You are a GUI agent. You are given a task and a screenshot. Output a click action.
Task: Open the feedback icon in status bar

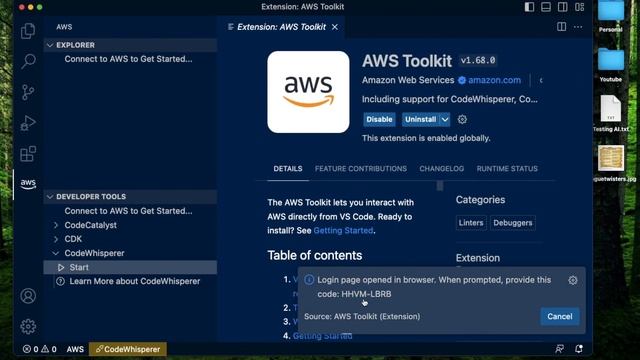click(560, 349)
